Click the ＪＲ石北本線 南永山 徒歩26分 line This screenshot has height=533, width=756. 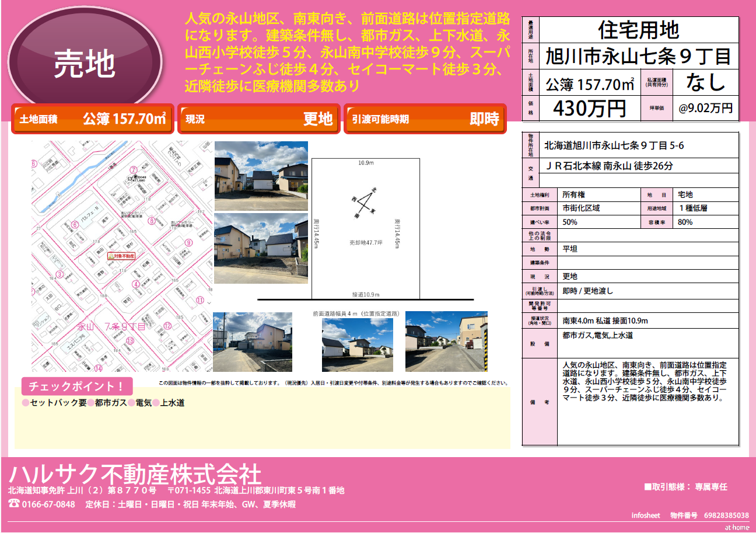click(x=608, y=166)
